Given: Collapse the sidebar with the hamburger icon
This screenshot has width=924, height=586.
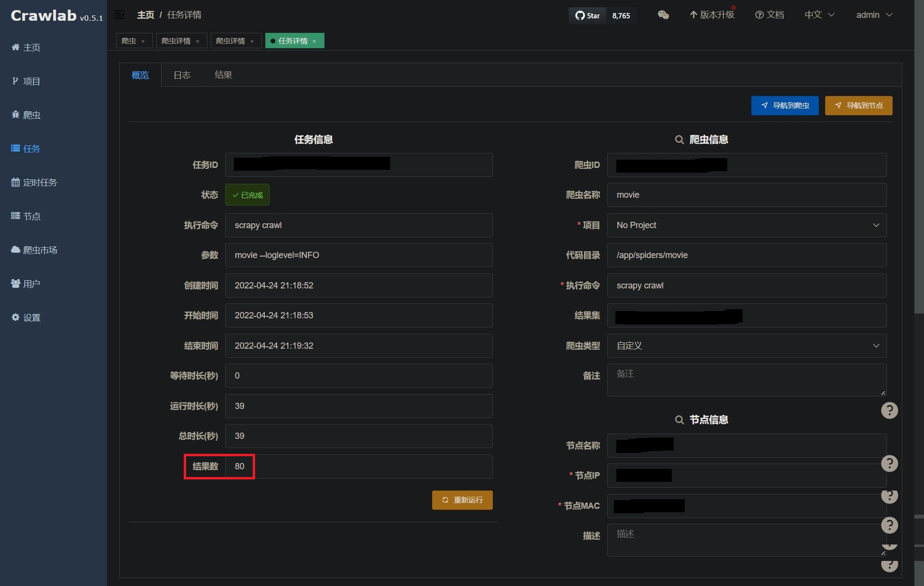Looking at the screenshot, I should 119,14.
